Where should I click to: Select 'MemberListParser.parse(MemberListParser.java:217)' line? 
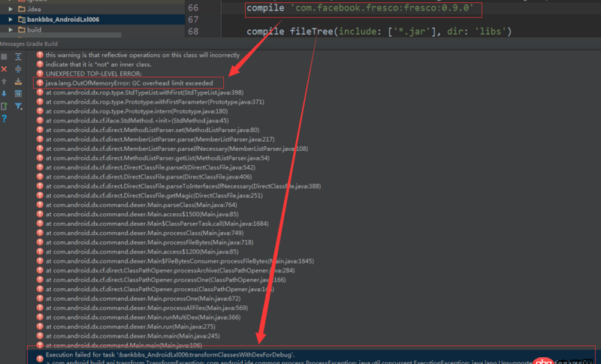click(x=160, y=140)
